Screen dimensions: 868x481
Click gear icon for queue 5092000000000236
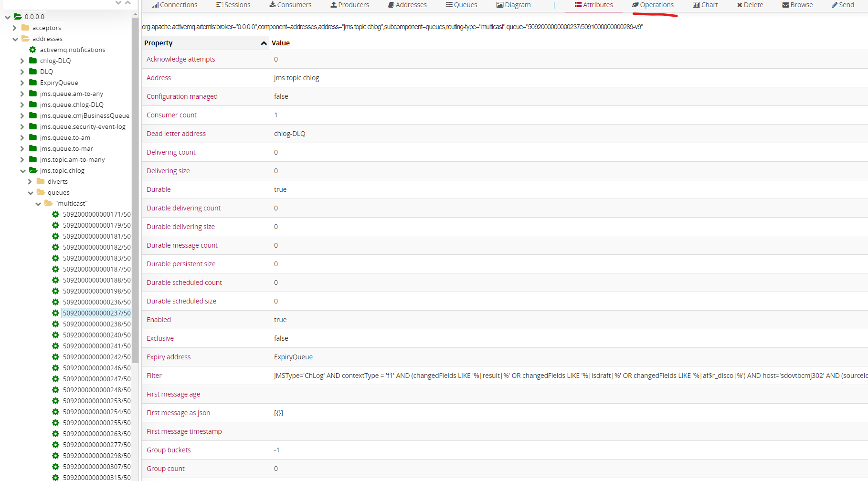[x=55, y=302]
